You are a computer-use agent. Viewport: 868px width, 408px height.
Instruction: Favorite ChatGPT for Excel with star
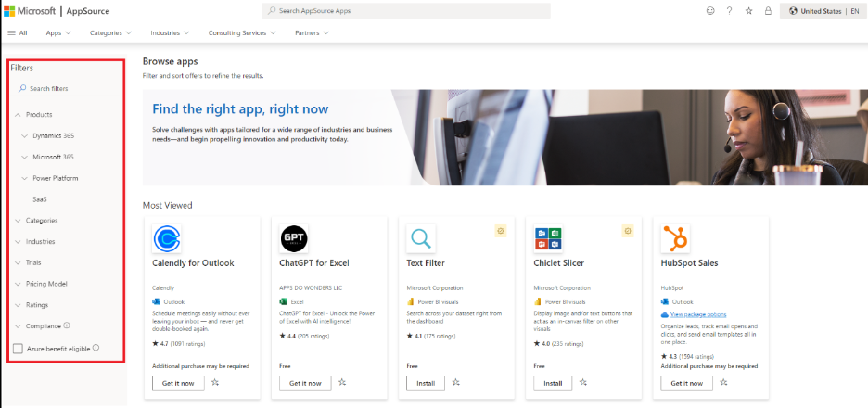(343, 383)
